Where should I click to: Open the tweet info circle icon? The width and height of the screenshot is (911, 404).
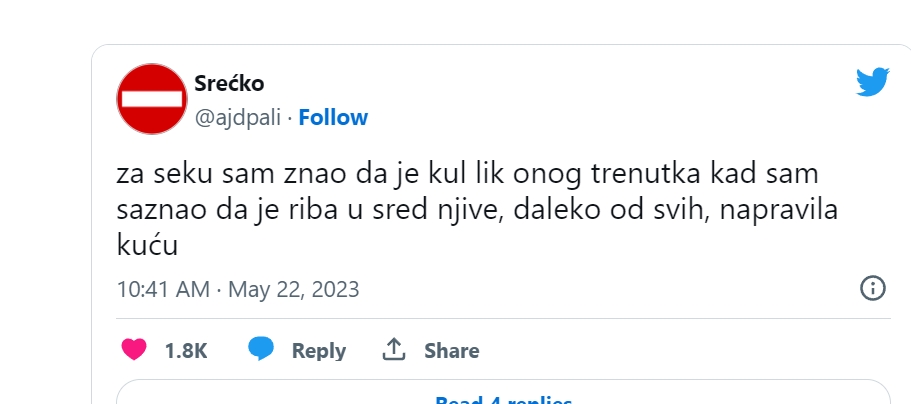pyautogui.click(x=873, y=288)
